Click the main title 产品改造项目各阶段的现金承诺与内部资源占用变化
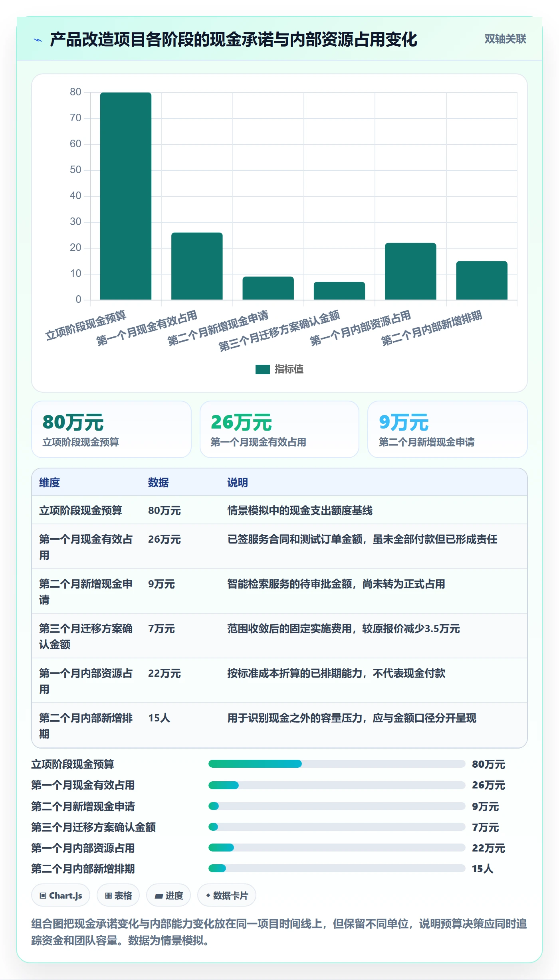 tap(233, 40)
